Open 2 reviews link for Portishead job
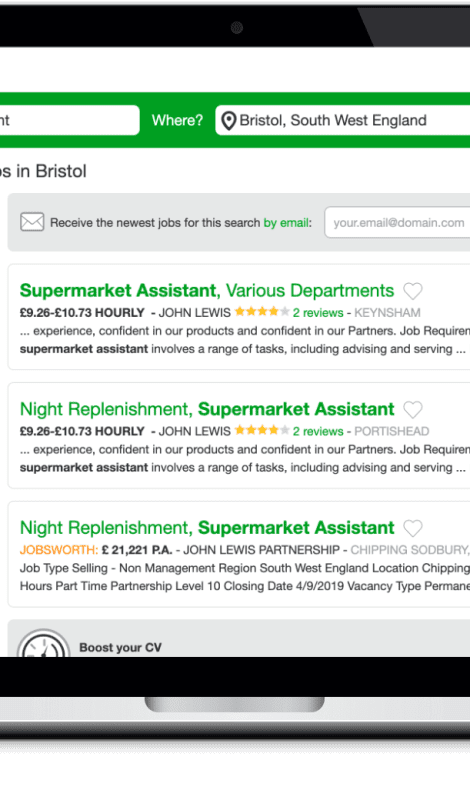The height and width of the screenshot is (800, 470). (318, 432)
